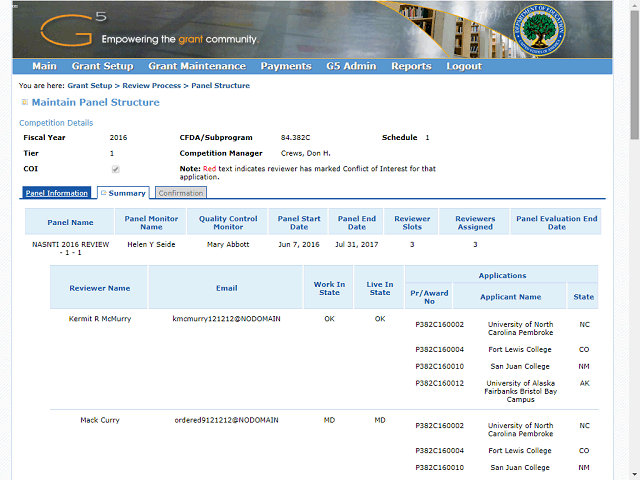Click the Email column header
640x480 pixels.
click(227, 288)
